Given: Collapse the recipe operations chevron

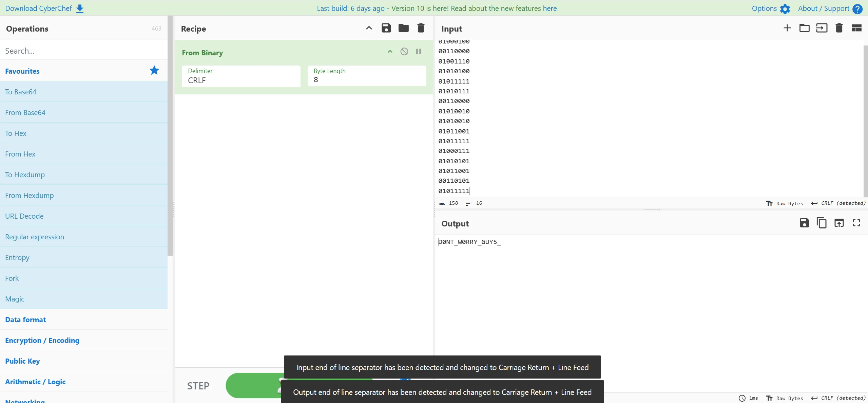Looking at the screenshot, I should tap(369, 28).
